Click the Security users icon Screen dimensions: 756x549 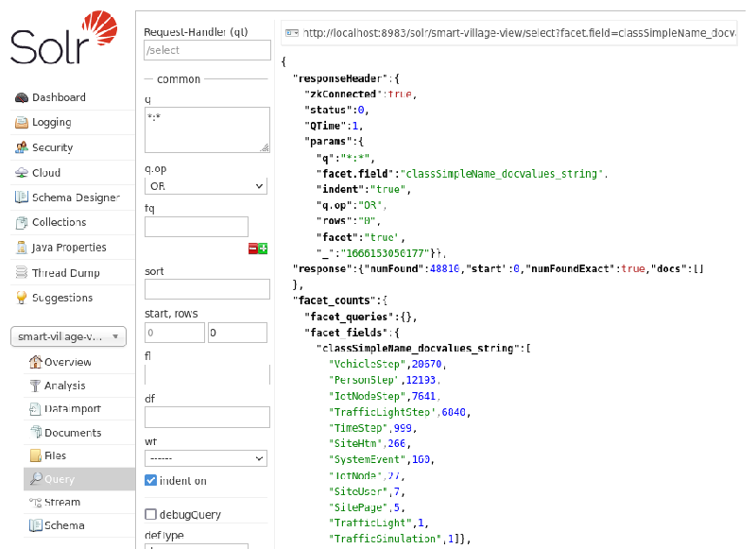22,147
